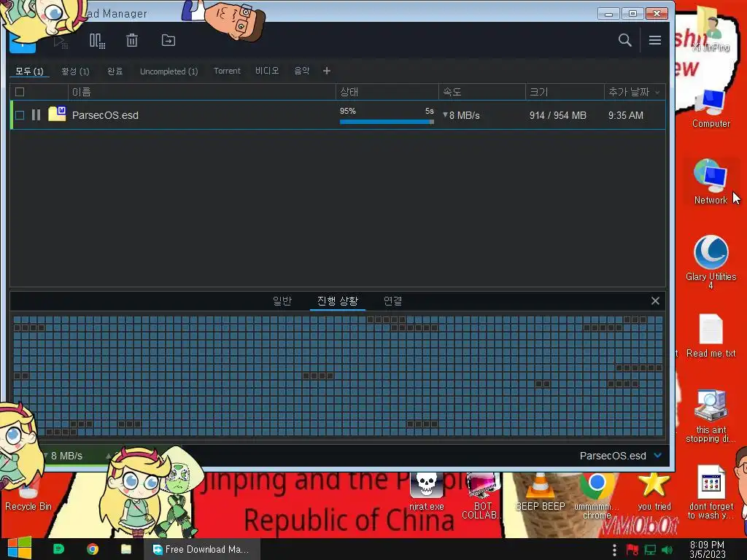The width and height of the screenshot is (747, 560).
Task: Click the red flag action center tray icon
Action: [632, 550]
